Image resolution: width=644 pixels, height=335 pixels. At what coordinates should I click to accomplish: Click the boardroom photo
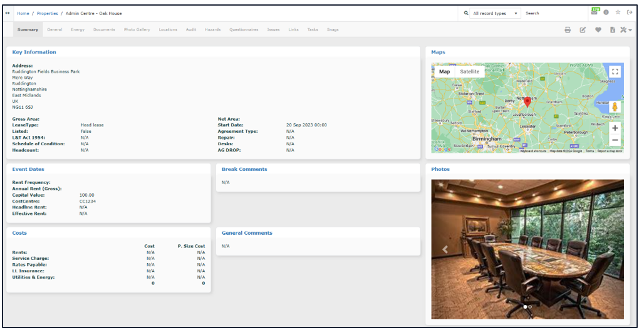527,249
